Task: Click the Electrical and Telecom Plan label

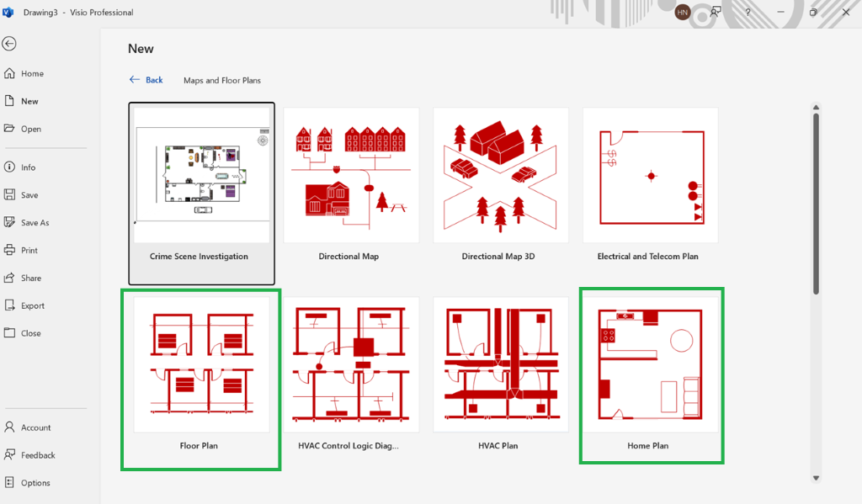Action: click(x=647, y=257)
